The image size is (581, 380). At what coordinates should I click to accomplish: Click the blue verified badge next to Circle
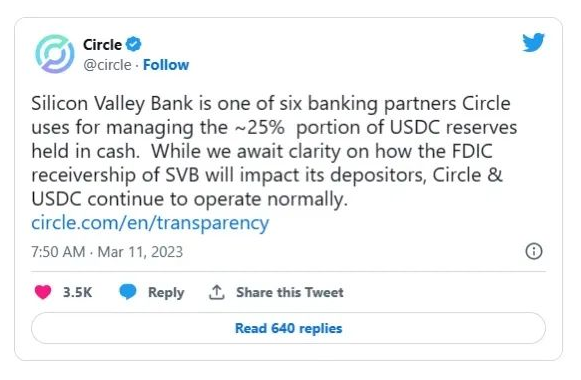(134, 44)
